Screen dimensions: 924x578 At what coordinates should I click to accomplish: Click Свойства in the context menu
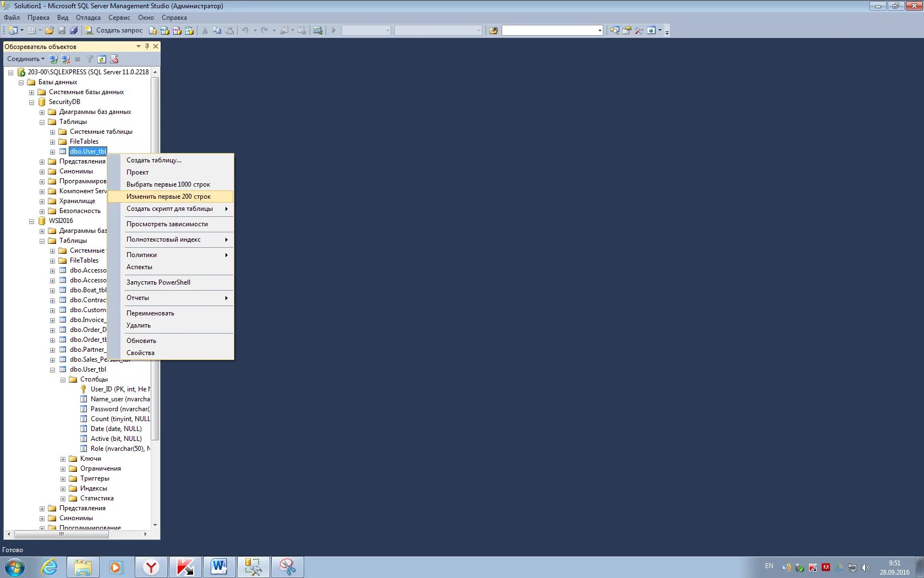pyautogui.click(x=170, y=353)
